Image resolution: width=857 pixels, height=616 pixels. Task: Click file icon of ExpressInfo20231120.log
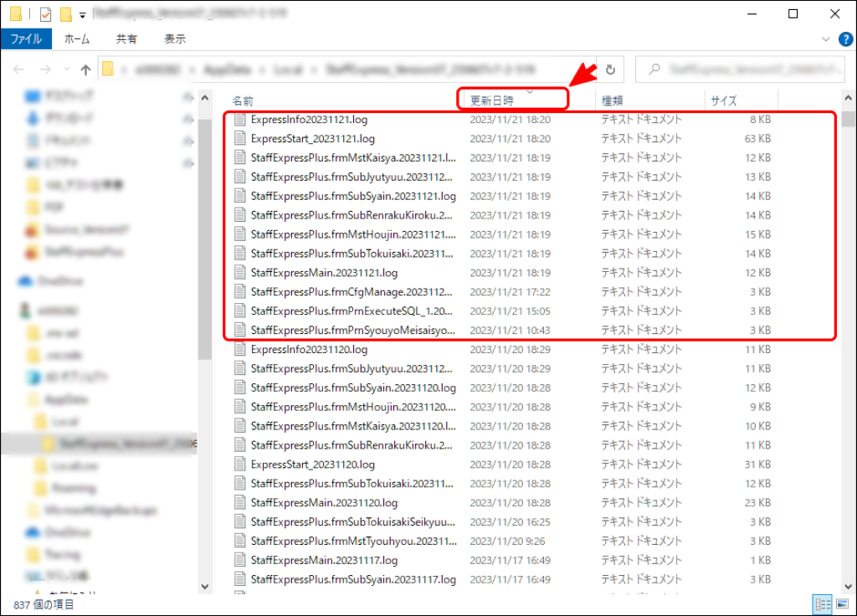click(x=239, y=349)
